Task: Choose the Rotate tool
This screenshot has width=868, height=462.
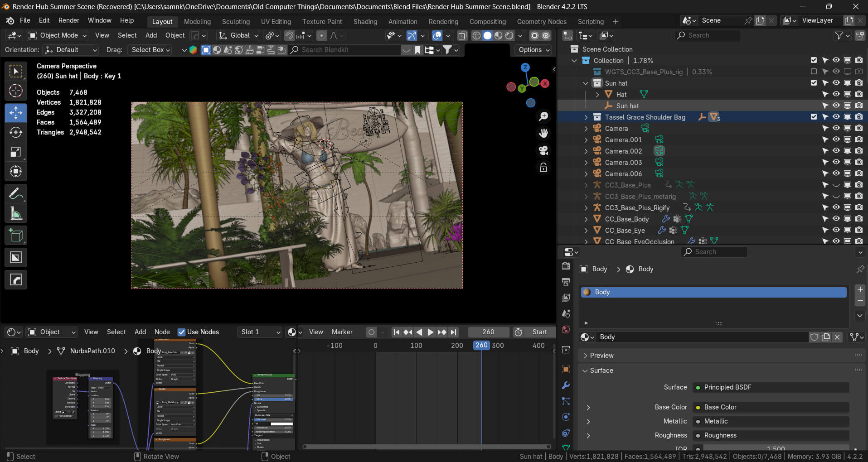Action: (x=16, y=132)
